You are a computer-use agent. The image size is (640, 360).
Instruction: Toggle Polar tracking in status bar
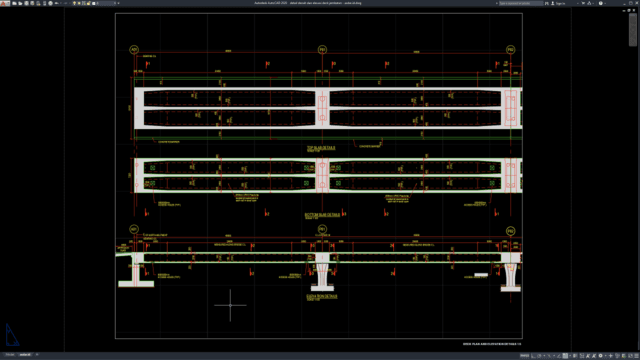point(539,356)
